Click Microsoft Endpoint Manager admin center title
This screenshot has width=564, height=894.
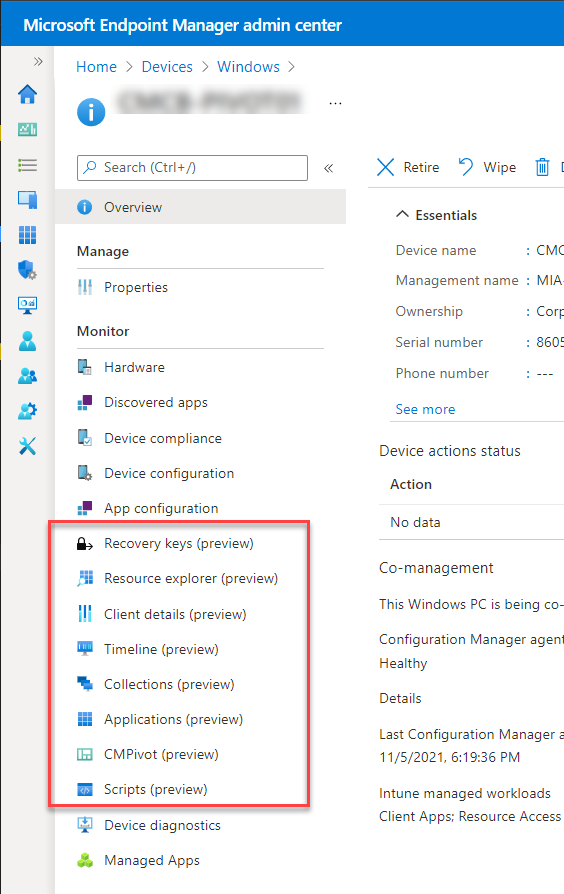182,25
